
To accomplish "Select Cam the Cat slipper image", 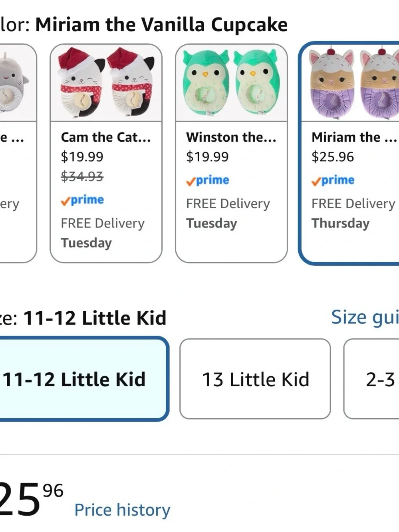I will 106,83.
